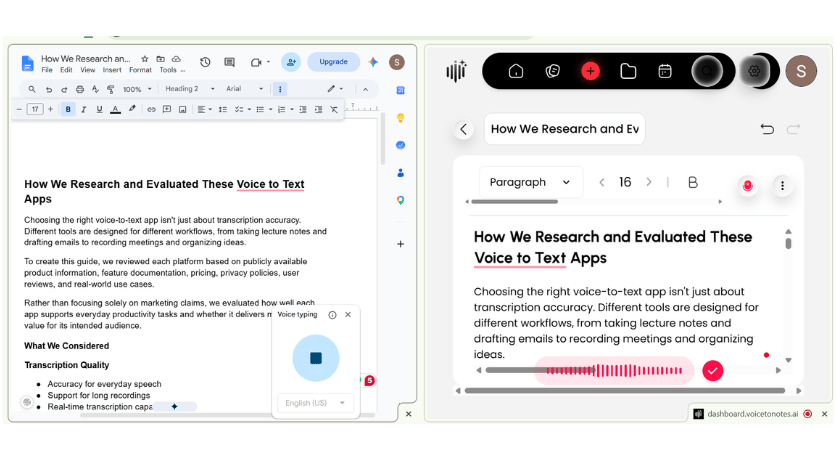Increase indent in Docs toolbar
The width and height of the screenshot is (836, 471).
(318, 109)
